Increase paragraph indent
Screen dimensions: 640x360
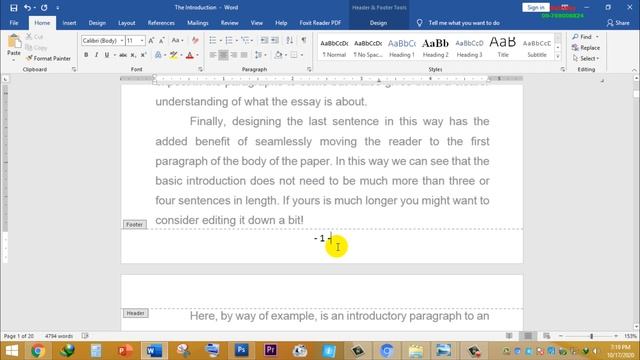pyautogui.click(x=275, y=40)
